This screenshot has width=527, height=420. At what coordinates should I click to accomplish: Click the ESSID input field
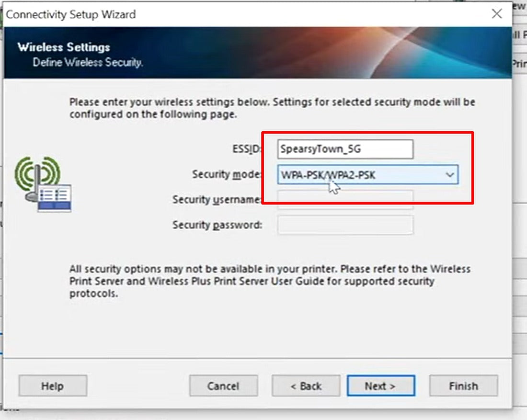coord(345,149)
